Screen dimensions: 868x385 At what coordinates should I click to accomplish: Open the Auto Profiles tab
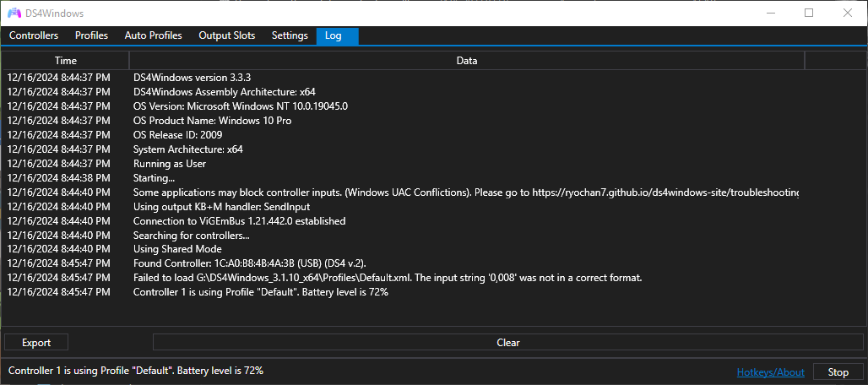153,35
